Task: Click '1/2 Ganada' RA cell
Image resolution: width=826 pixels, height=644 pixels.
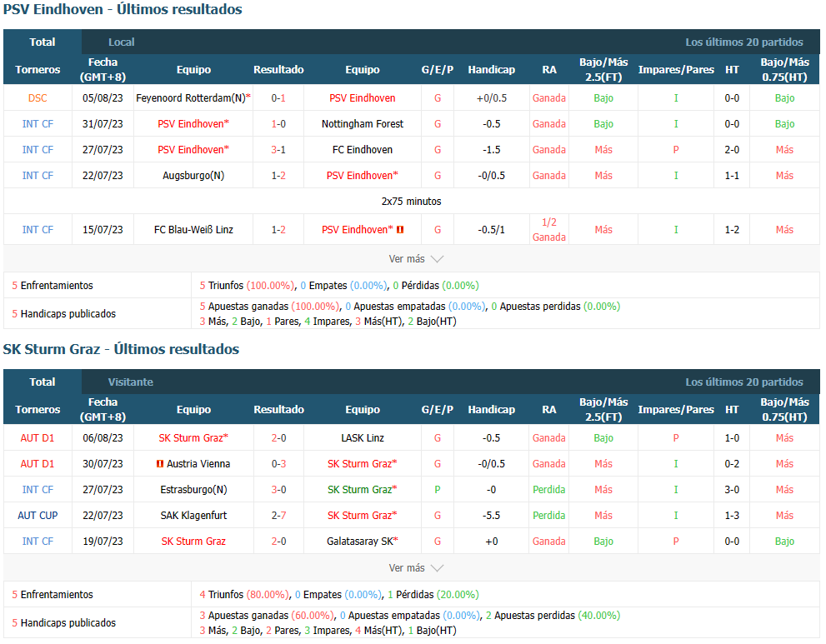Action: (x=549, y=230)
